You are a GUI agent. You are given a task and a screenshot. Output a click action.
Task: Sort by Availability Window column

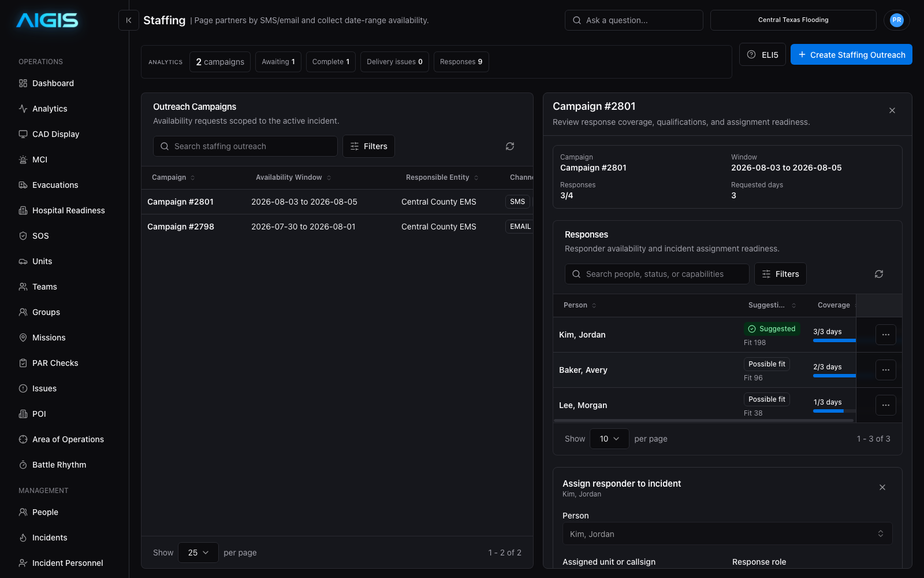tap(293, 177)
